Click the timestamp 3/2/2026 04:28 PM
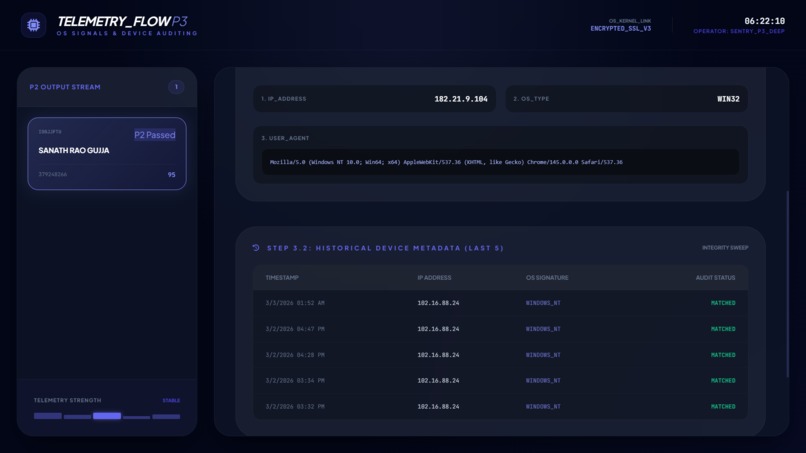 coord(295,355)
